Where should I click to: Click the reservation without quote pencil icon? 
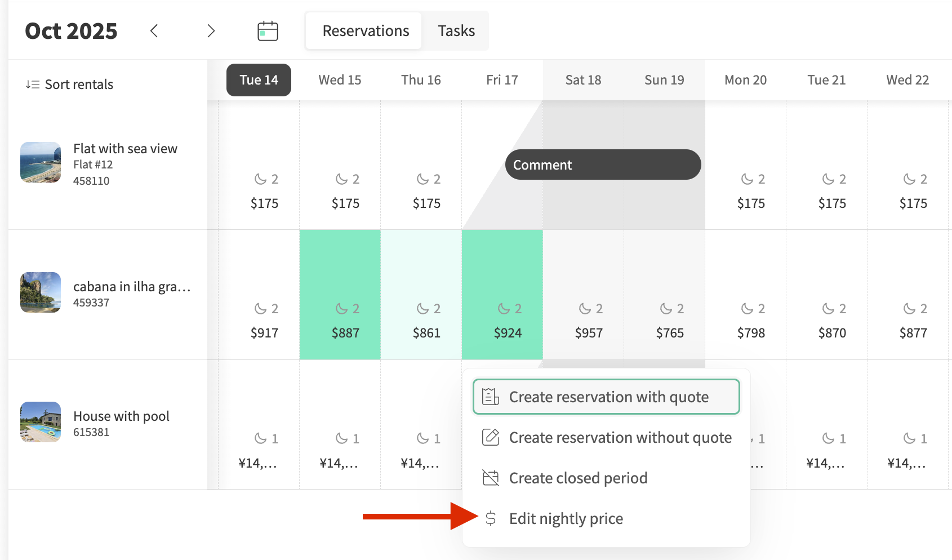click(491, 437)
